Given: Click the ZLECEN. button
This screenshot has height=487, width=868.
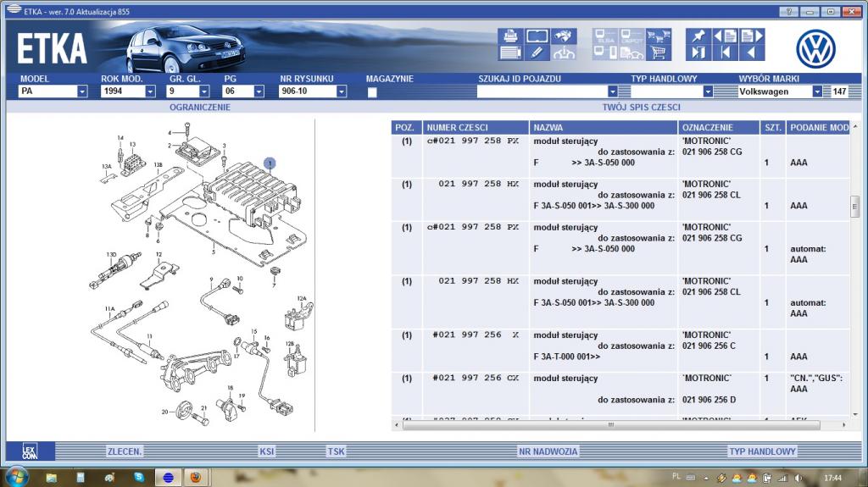Looking at the screenshot, I should [125, 451].
